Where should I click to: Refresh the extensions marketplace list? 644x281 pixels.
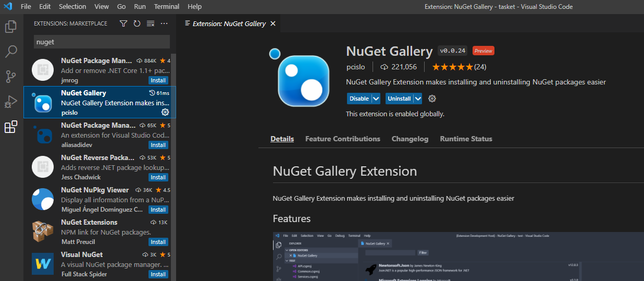point(137,23)
